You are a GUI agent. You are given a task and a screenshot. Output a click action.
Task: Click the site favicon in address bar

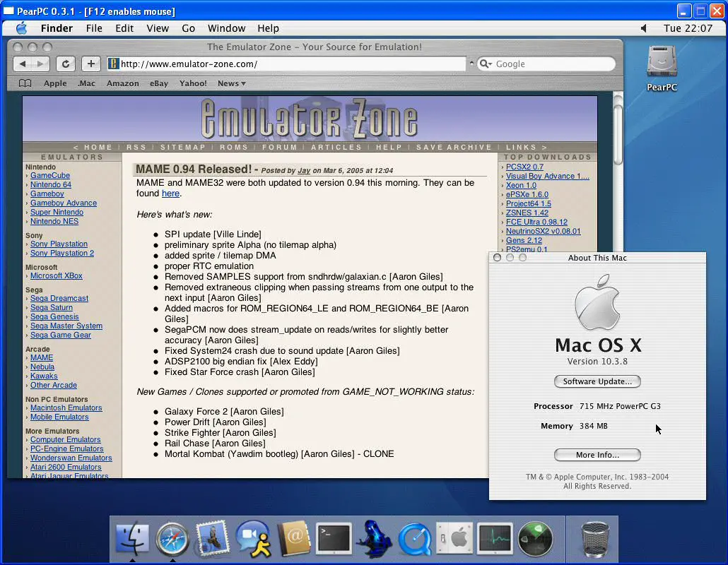click(x=113, y=64)
